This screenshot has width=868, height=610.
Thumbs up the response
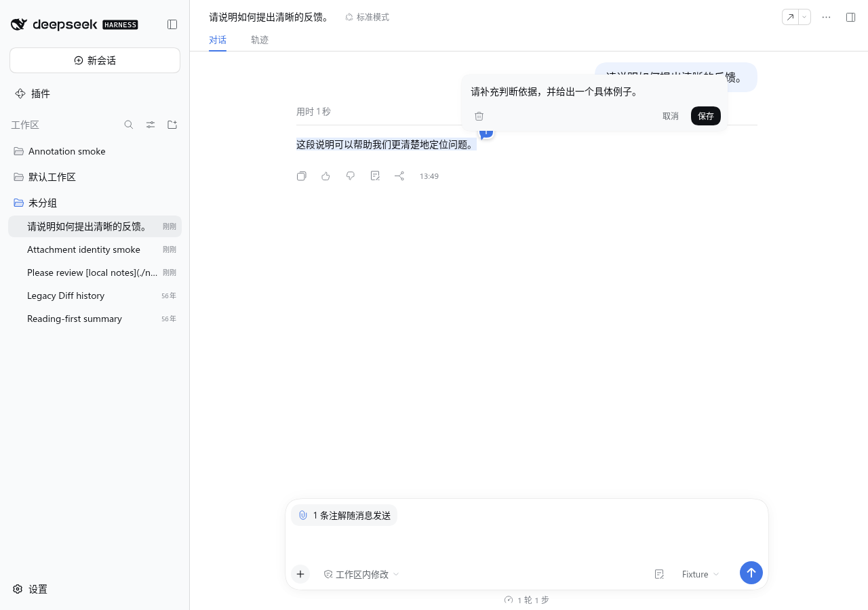click(x=326, y=176)
